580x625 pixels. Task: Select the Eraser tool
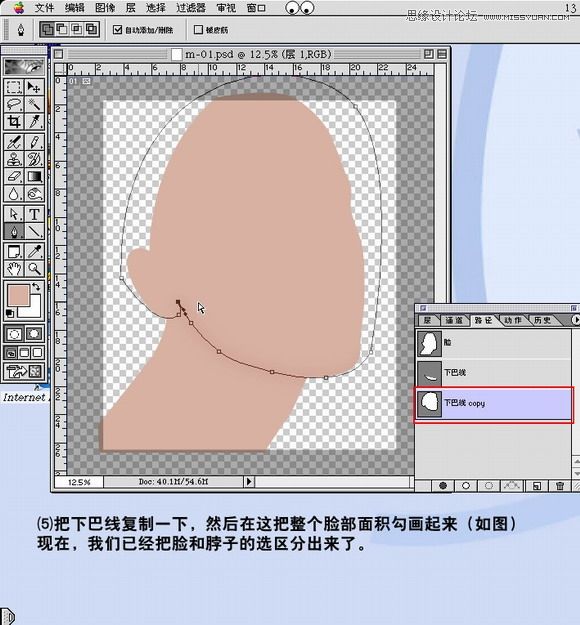click(14, 176)
